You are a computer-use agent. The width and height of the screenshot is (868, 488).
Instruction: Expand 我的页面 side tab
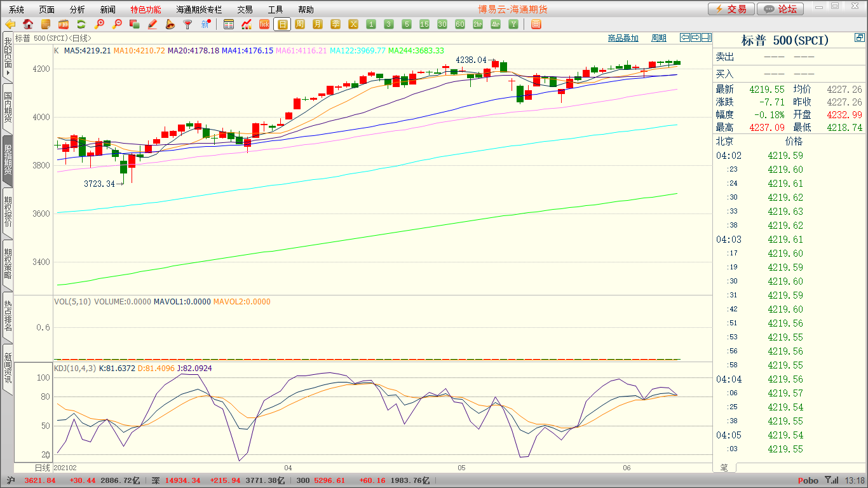click(8, 57)
